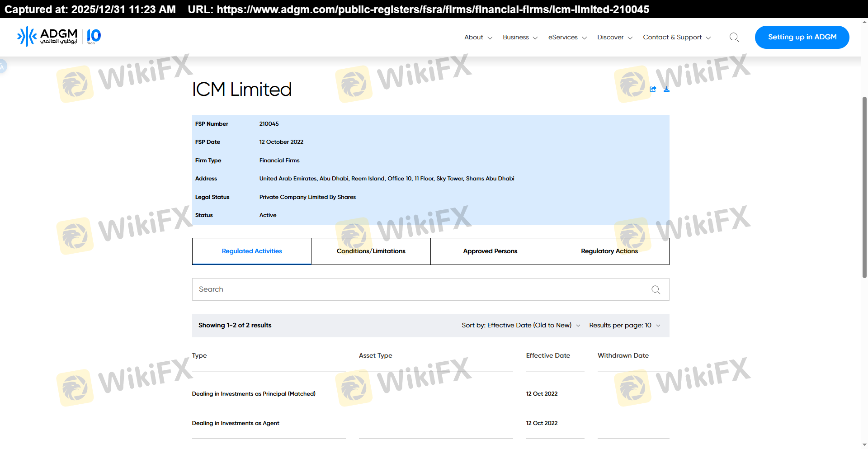Click the Firm Type value Financial Firms
Screen dimensions: 868x449
click(279, 161)
